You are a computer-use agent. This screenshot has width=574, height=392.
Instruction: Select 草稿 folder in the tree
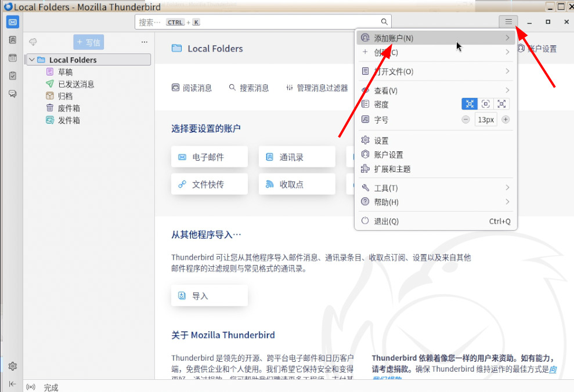pyautogui.click(x=65, y=72)
